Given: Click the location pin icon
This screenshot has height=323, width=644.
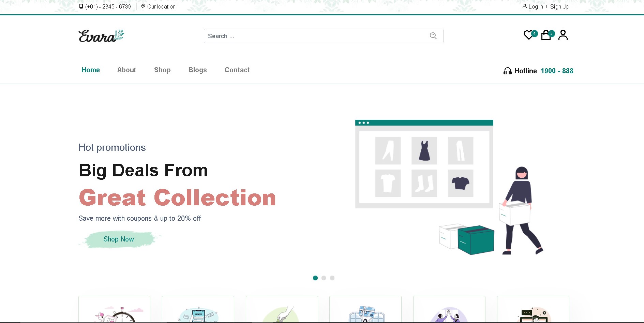Looking at the screenshot, I should point(143,6).
